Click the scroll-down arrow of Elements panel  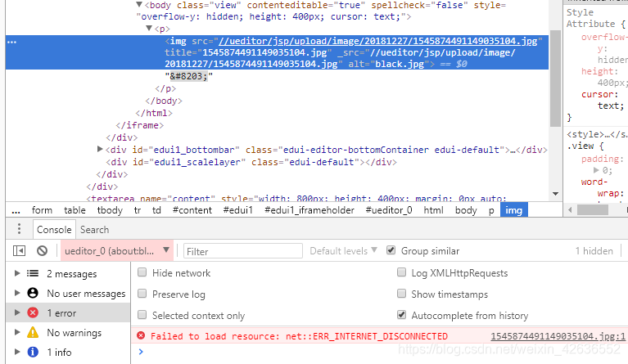coord(555,194)
